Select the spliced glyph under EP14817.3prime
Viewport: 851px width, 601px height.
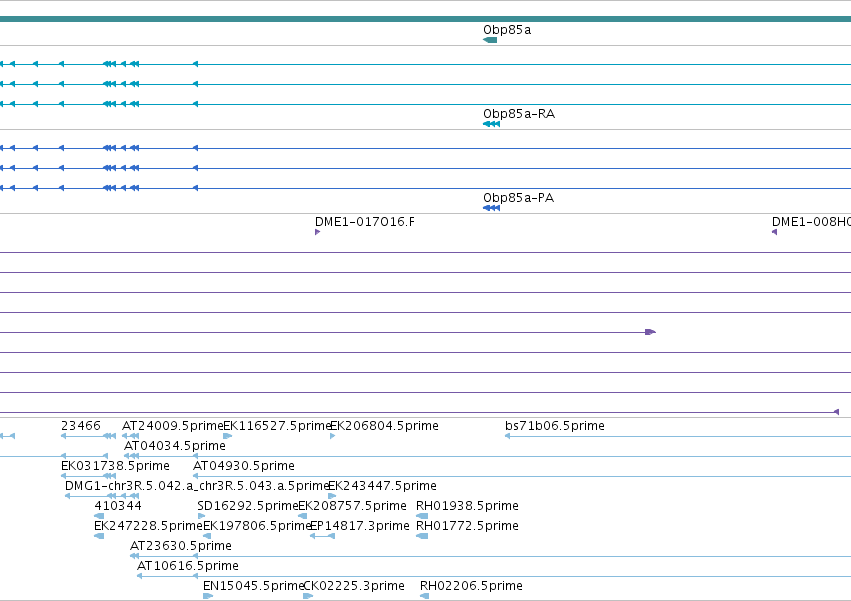click(x=322, y=536)
